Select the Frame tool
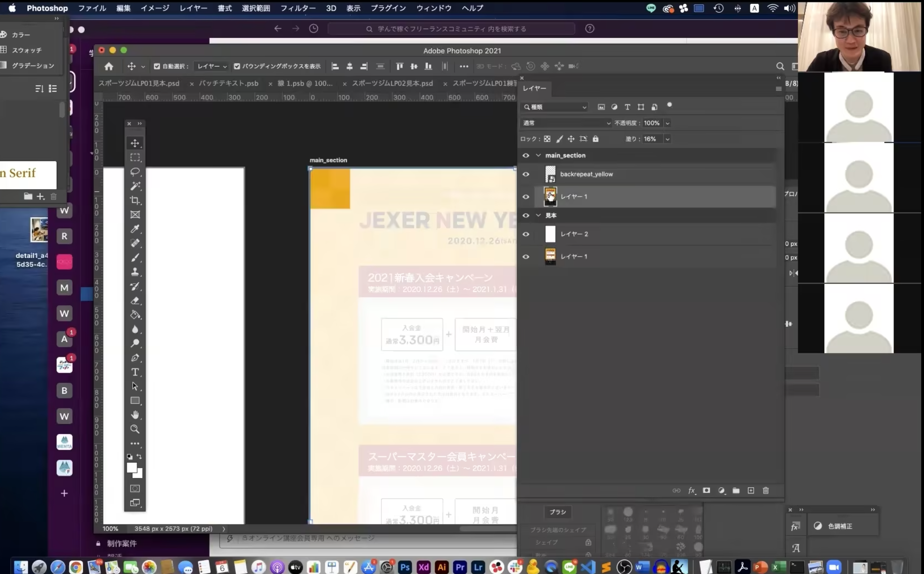 [135, 214]
